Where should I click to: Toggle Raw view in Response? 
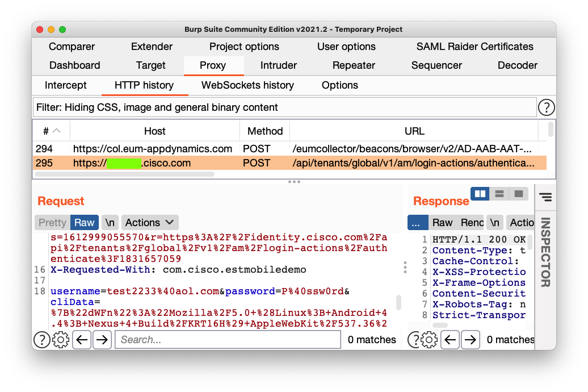click(x=443, y=223)
